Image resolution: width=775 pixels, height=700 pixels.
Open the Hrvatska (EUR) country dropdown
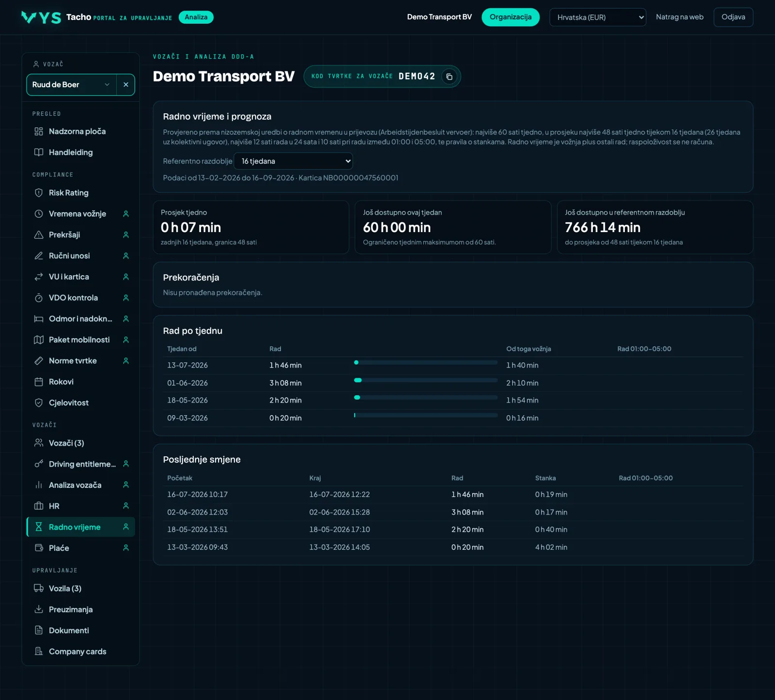tap(597, 17)
